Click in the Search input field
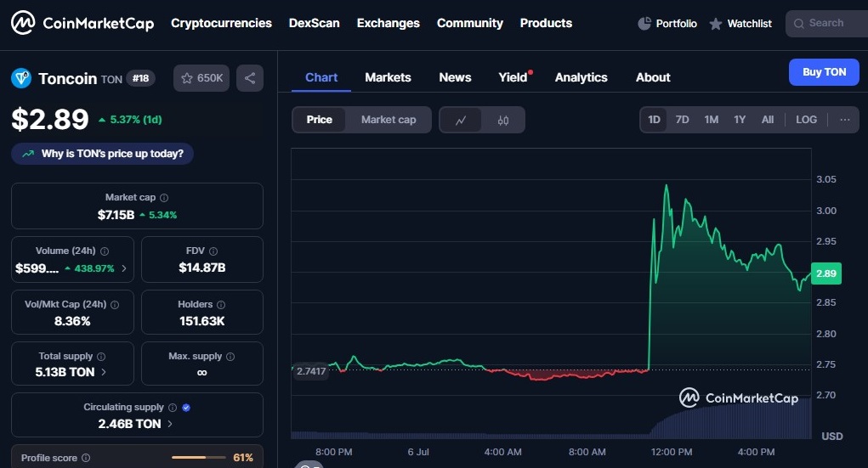This screenshot has height=468, width=868. point(827,24)
